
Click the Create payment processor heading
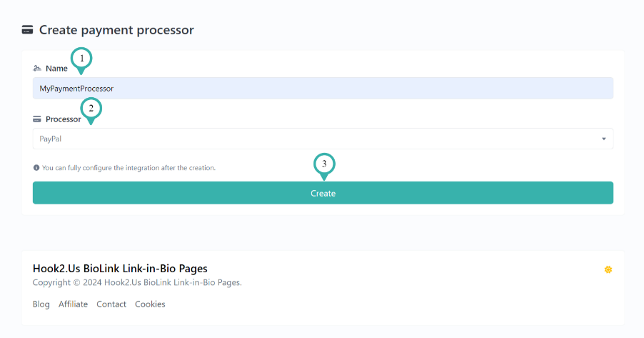tap(116, 30)
